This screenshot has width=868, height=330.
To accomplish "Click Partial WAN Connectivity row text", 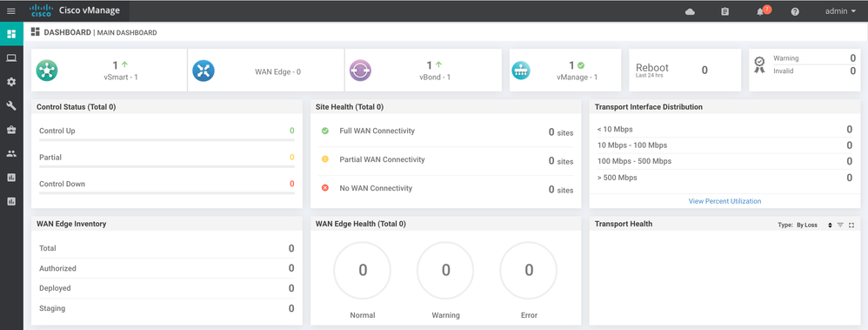I will 382,159.
